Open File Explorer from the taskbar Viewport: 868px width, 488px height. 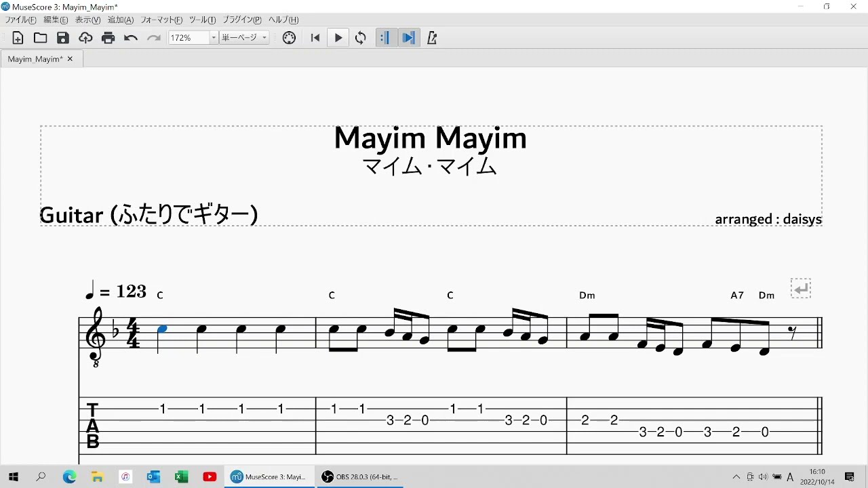click(98, 477)
